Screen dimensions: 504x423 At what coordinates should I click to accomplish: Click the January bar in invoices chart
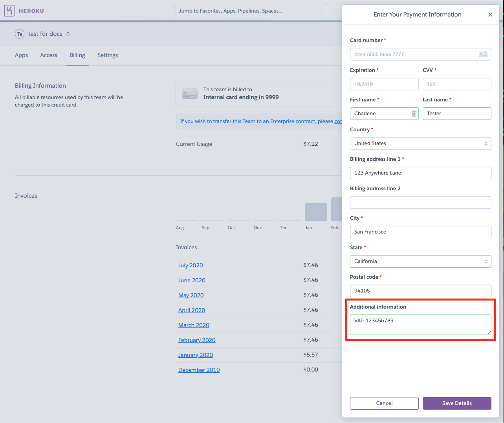316,212
